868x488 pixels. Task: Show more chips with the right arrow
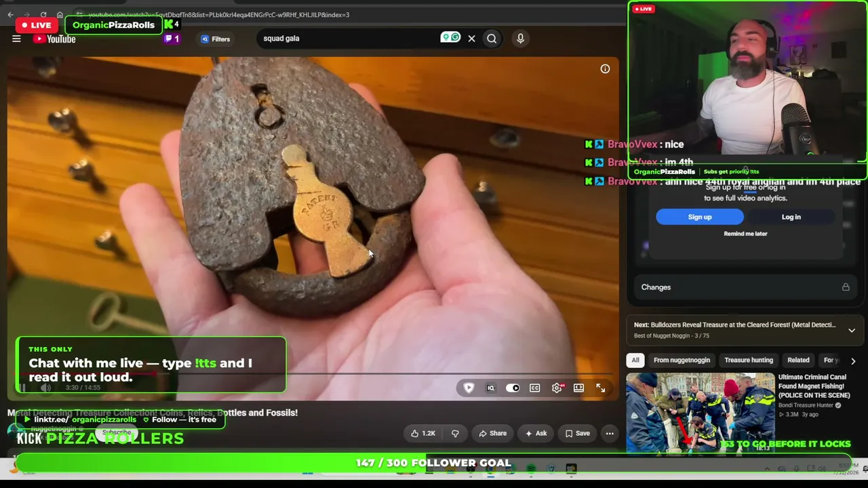coord(853,361)
